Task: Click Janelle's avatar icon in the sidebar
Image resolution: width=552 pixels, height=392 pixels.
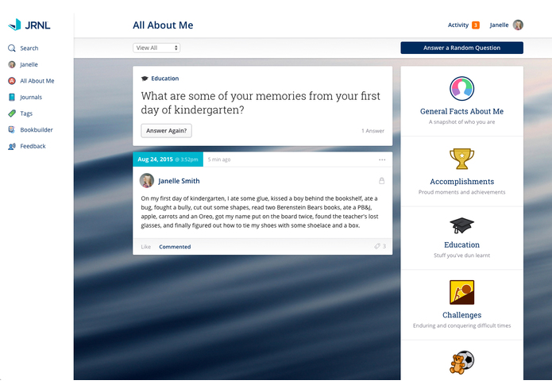Action: pos(12,64)
